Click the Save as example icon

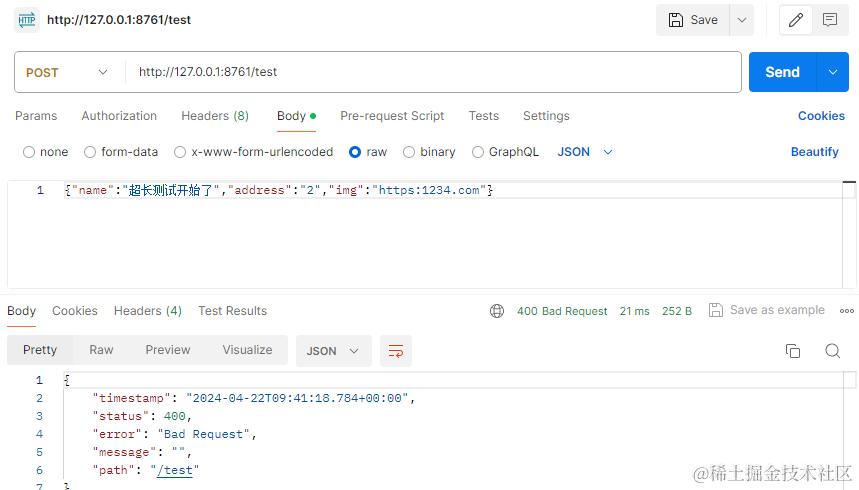[x=715, y=310]
